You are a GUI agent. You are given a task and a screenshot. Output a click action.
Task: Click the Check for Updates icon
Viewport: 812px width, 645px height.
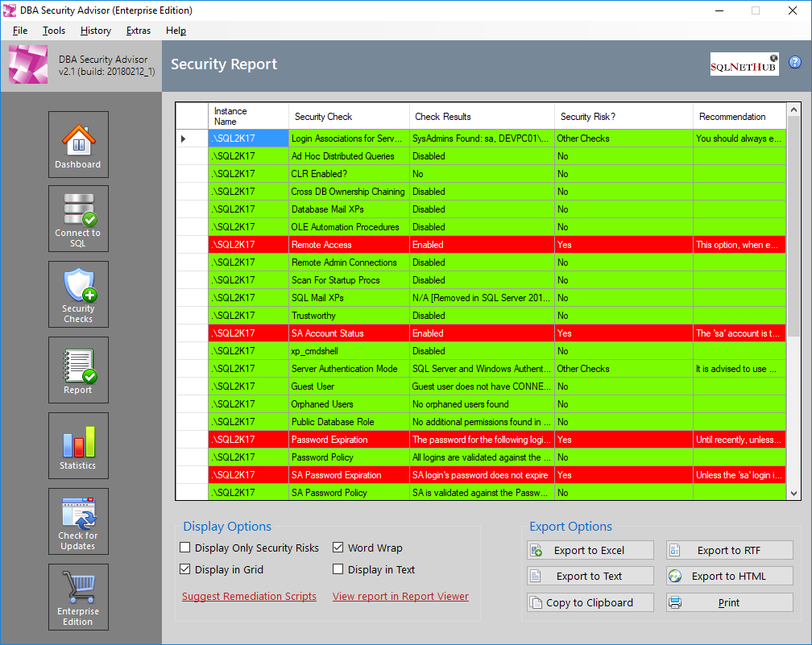tap(79, 521)
